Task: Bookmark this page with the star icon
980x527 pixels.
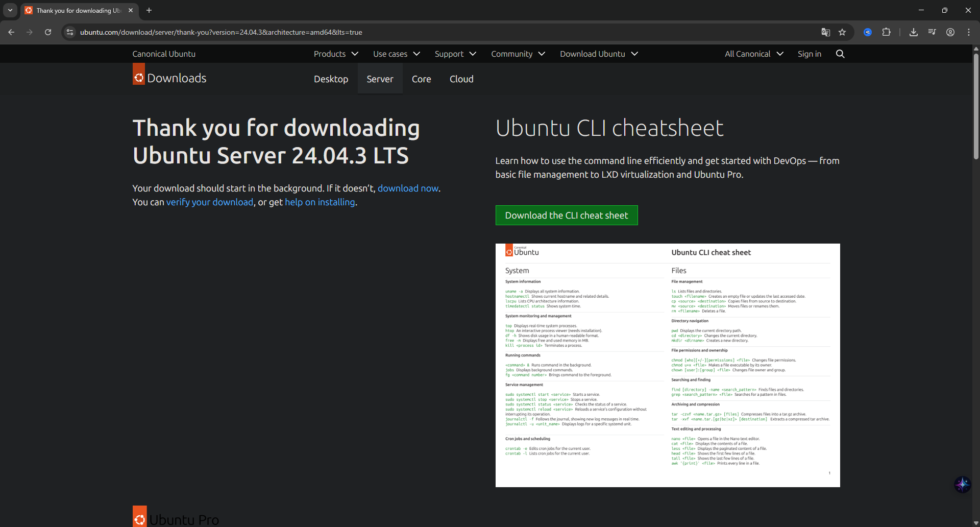Action: tap(843, 32)
